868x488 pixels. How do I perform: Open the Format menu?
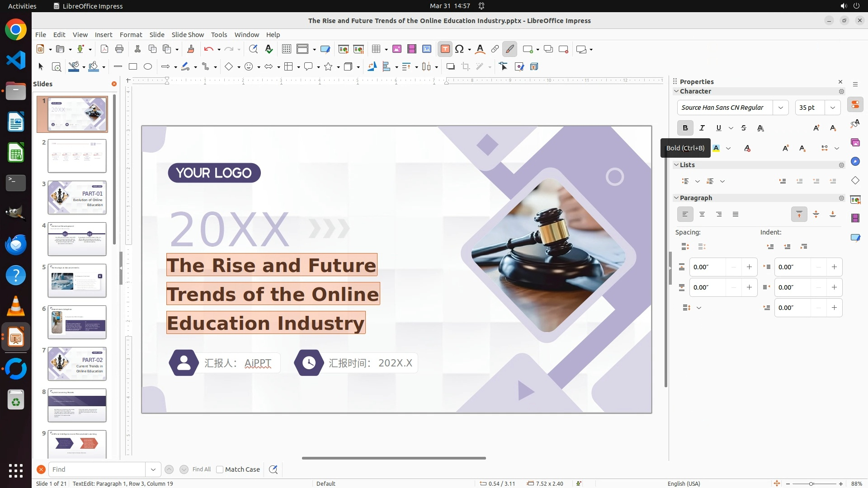click(131, 35)
